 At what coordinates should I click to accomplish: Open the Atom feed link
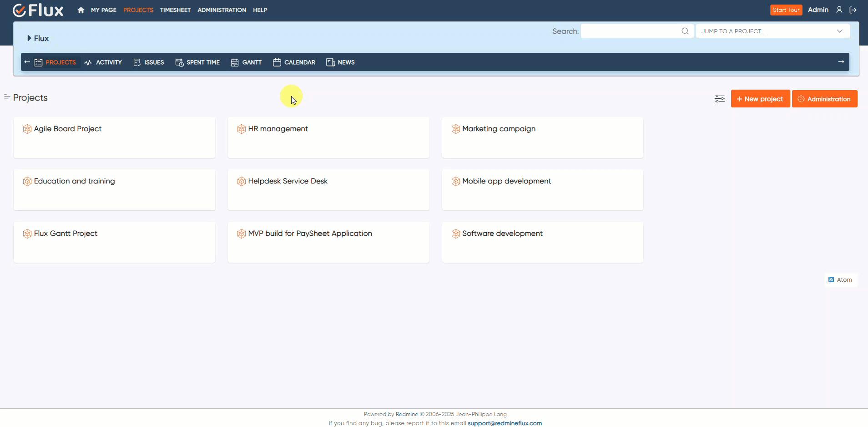coord(841,280)
